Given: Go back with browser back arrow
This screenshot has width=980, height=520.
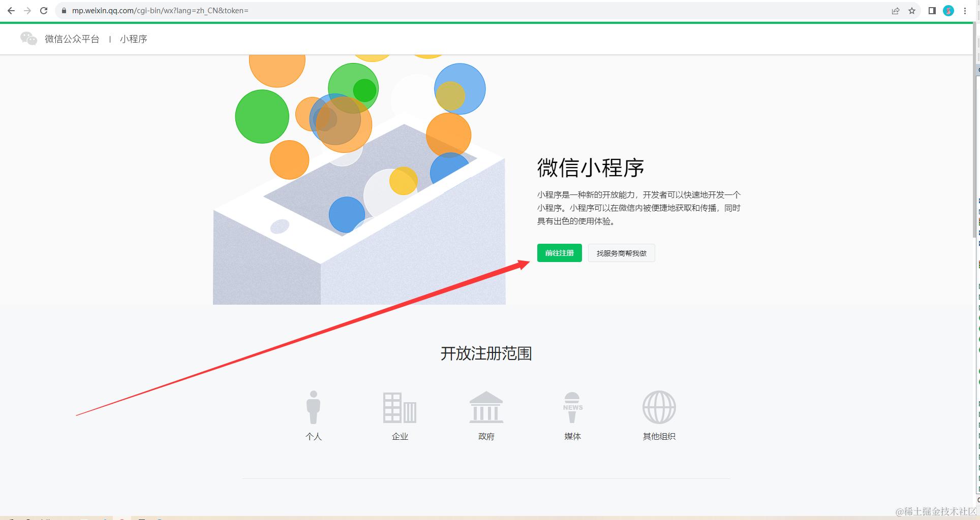Looking at the screenshot, I should coord(11,11).
